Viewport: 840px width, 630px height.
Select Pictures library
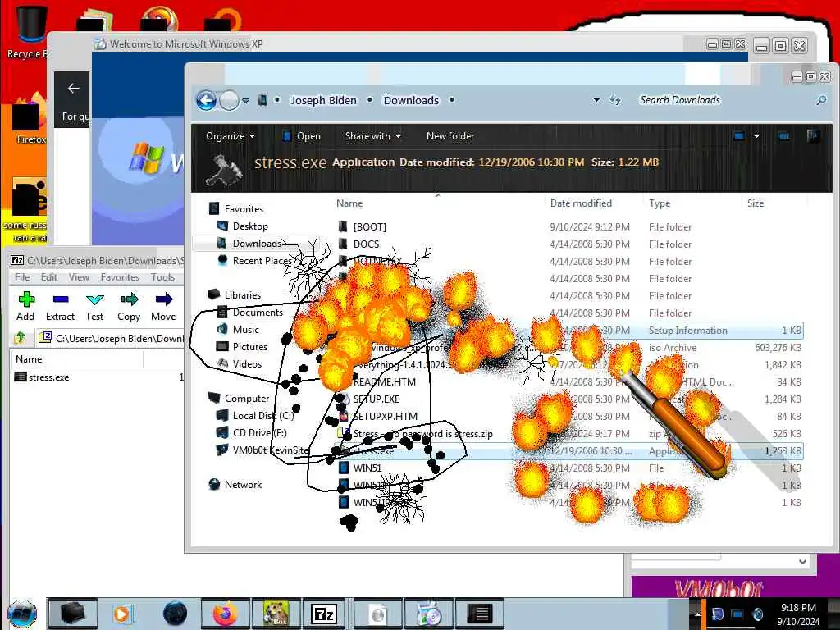point(243,347)
